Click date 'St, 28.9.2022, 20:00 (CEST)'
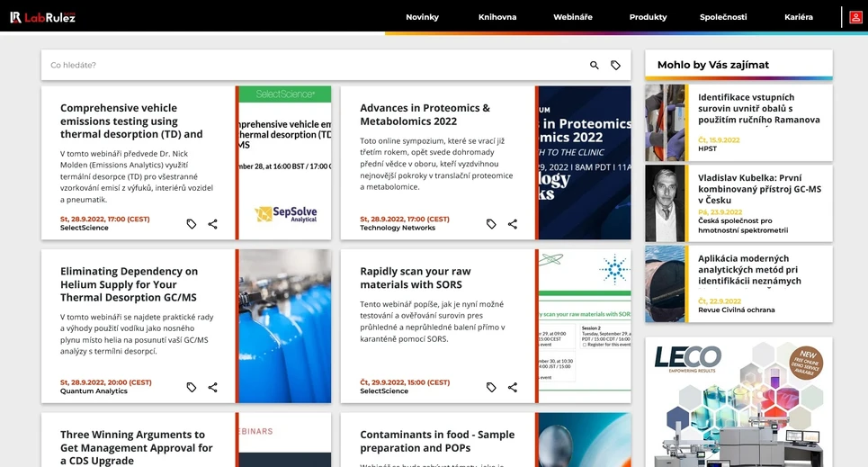868x467 pixels. coord(106,382)
